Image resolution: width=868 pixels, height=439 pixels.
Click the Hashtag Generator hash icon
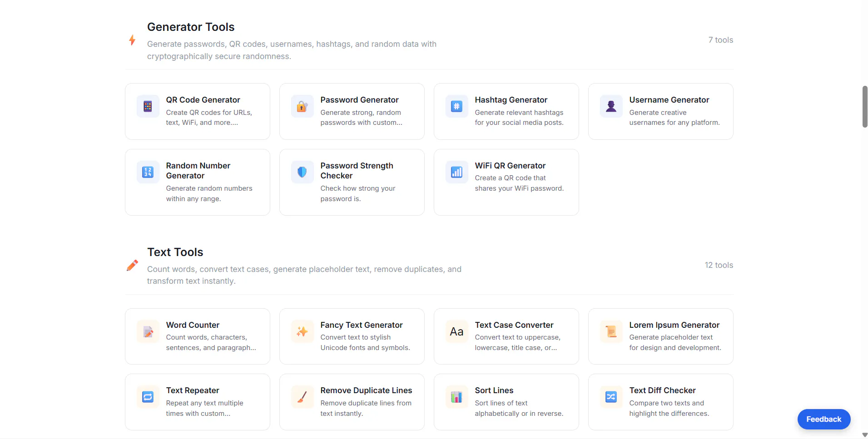[456, 106]
